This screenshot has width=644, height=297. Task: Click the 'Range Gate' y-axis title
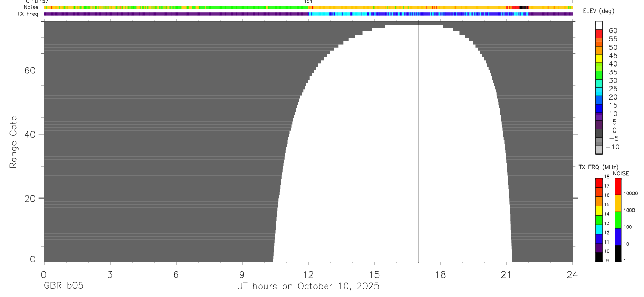14,142
